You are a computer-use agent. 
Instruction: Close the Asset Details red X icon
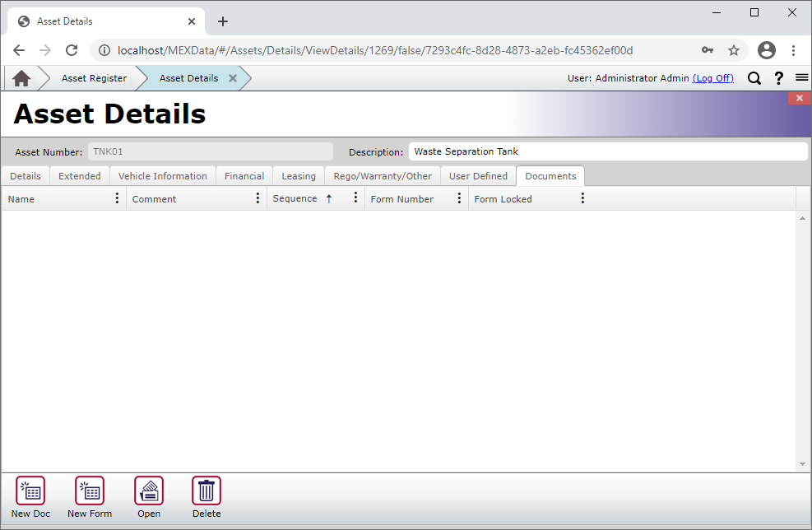pyautogui.click(x=799, y=98)
